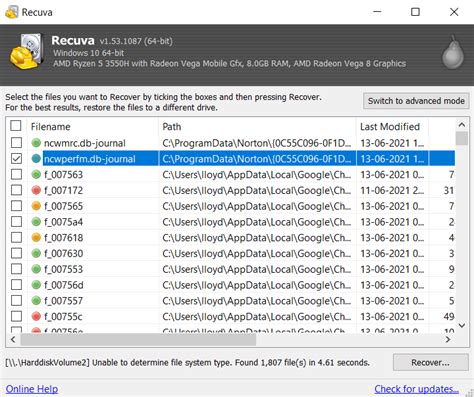The image size is (474, 397).
Task: Close the Recuva window
Action: click(x=454, y=12)
